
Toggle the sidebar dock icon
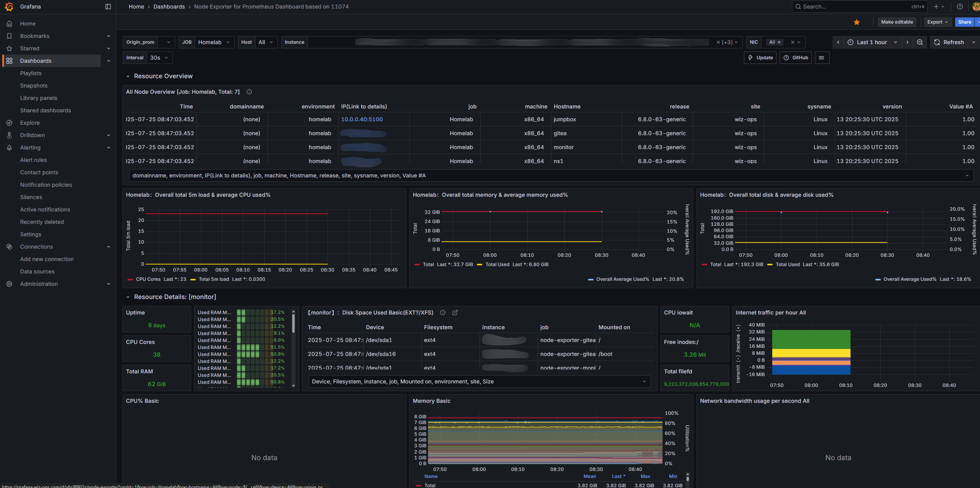pos(108,7)
